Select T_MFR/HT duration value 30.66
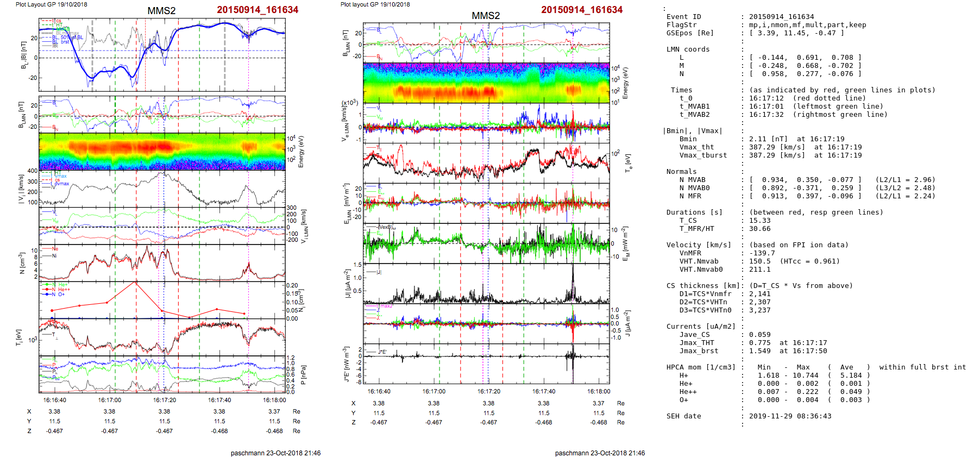 pos(760,229)
